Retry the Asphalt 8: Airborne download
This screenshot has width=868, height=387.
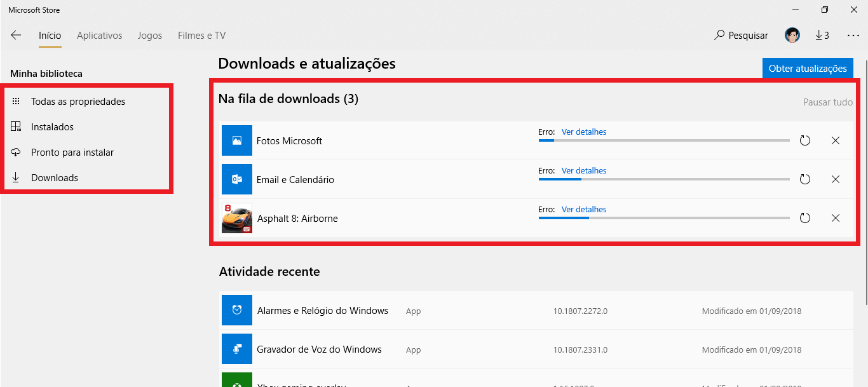click(x=805, y=218)
